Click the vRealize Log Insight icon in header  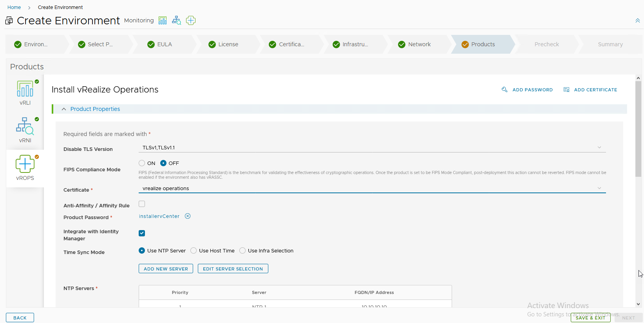(x=163, y=20)
